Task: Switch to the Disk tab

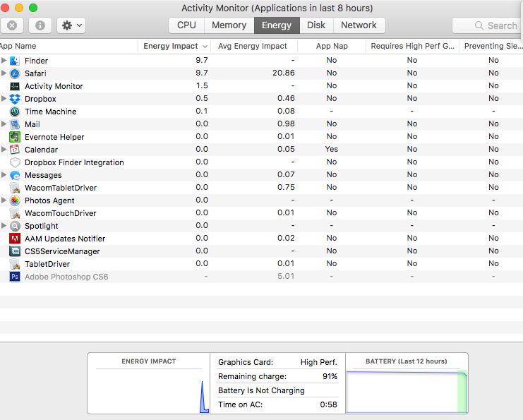Action: [x=316, y=25]
